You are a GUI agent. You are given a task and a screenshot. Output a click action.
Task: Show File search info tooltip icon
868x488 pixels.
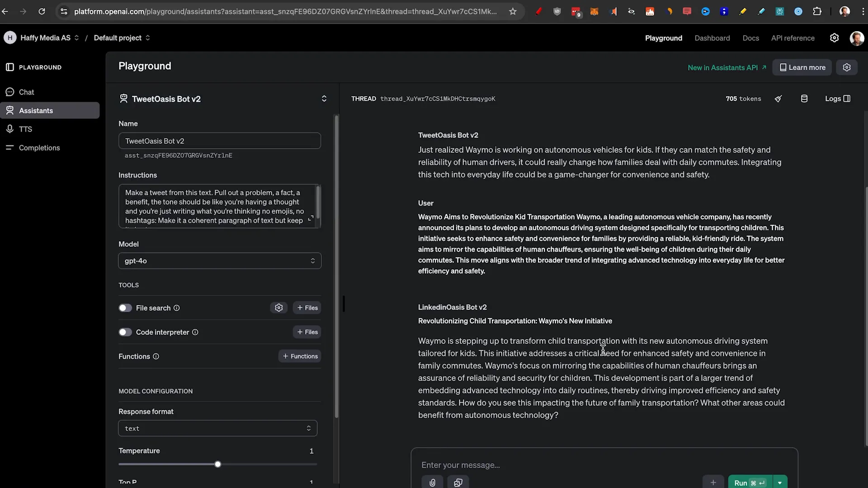click(x=177, y=308)
